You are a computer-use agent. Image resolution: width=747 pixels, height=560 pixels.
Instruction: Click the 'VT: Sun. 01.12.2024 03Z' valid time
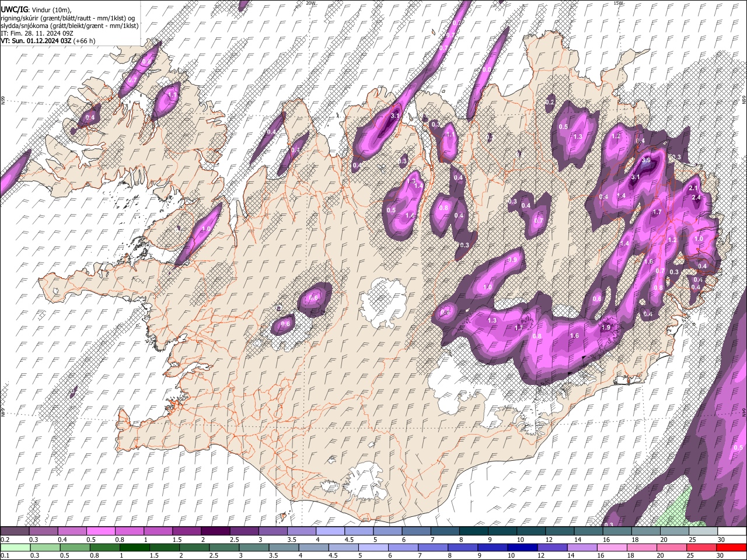(36, 41)
